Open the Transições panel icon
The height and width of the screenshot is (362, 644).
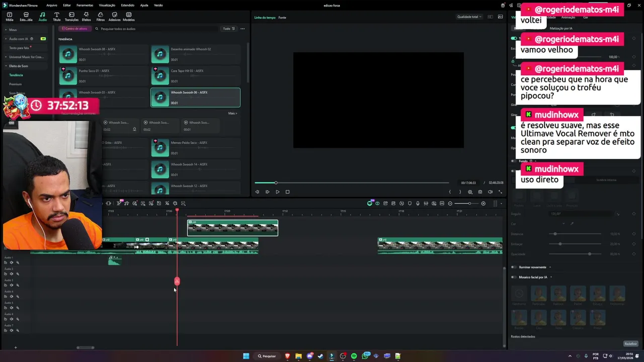(x=71, y=17)
